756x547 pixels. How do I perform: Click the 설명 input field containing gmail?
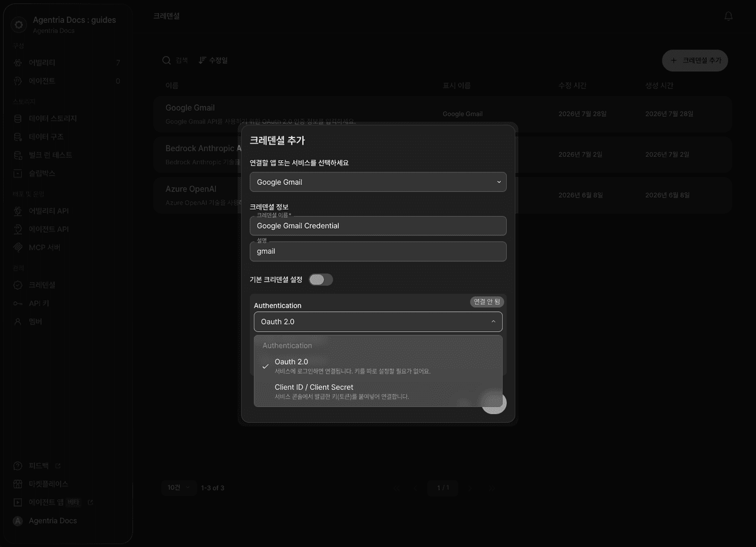378,251
